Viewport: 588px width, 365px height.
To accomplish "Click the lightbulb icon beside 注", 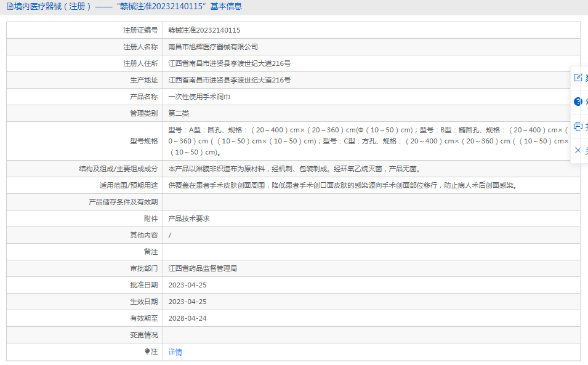I will [147, 351].
